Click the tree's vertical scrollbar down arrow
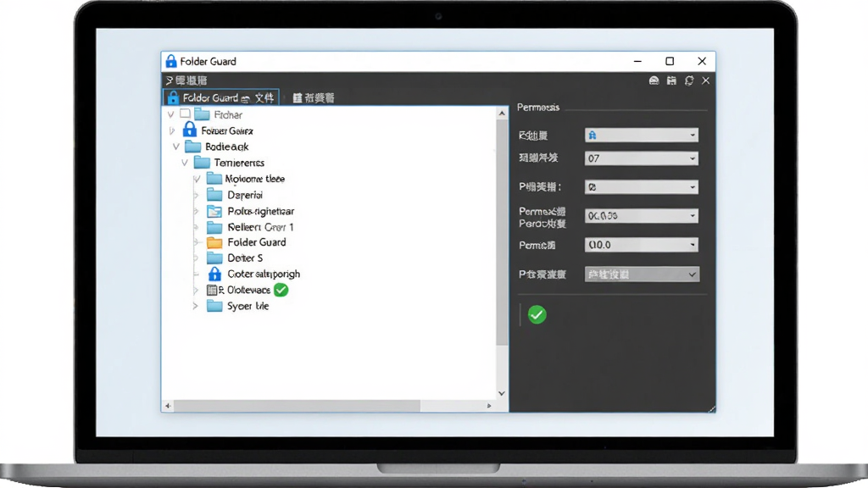This screenshot has height=488, width=868. 502,393
